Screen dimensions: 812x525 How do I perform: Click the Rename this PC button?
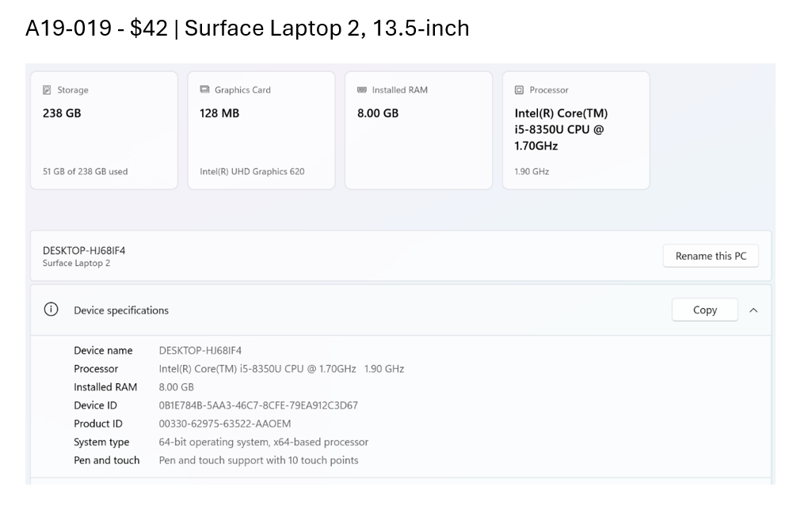point(710,255)
